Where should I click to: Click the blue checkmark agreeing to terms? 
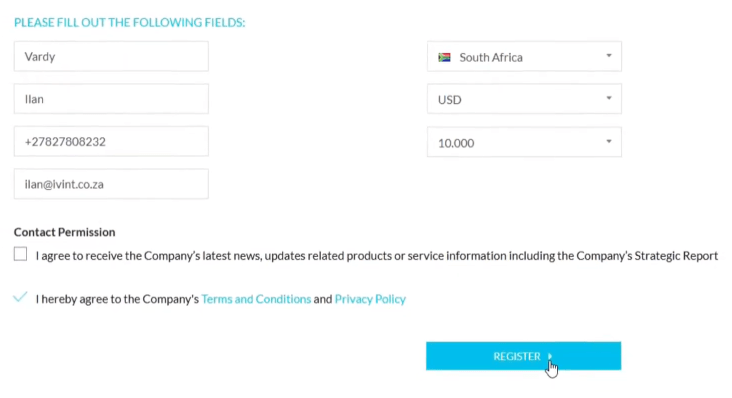pyautogui.click(x=20, y=297)
